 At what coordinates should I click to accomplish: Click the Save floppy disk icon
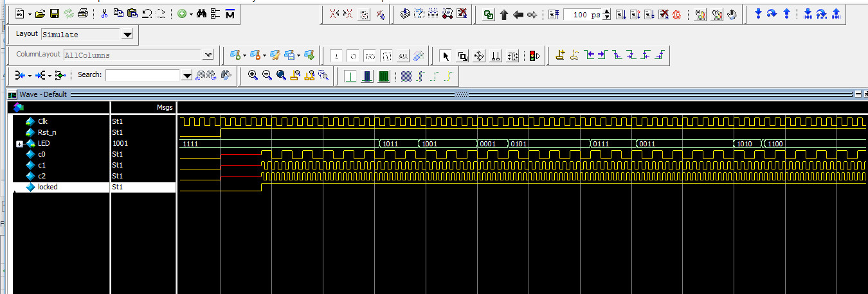coord(55,13)
